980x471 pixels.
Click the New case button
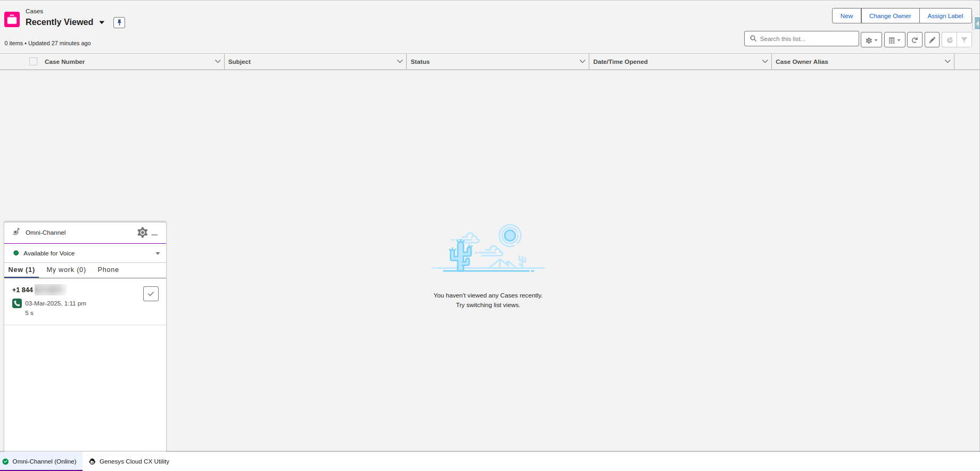[846, 16]
